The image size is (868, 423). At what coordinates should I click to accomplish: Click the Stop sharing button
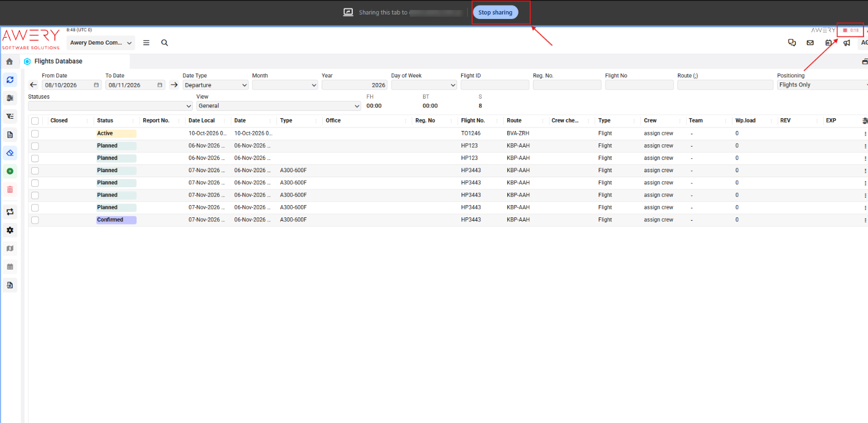pos(496,12)
